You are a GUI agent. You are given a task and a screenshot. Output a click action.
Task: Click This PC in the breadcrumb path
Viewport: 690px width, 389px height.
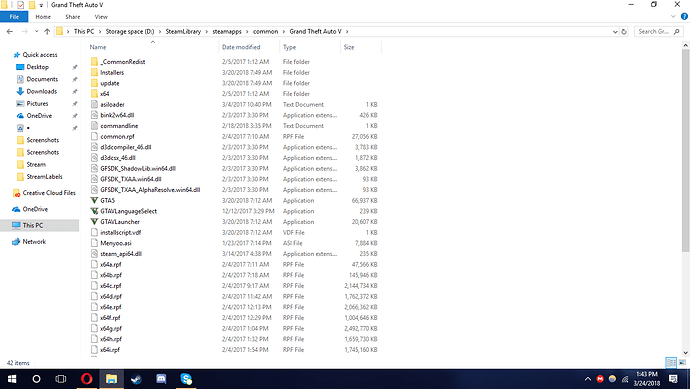[x=84, y=32]
